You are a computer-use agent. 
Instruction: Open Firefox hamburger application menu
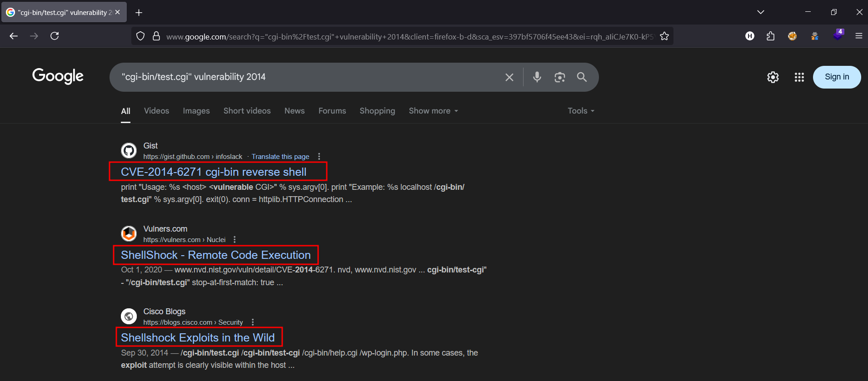click(858, 36)
